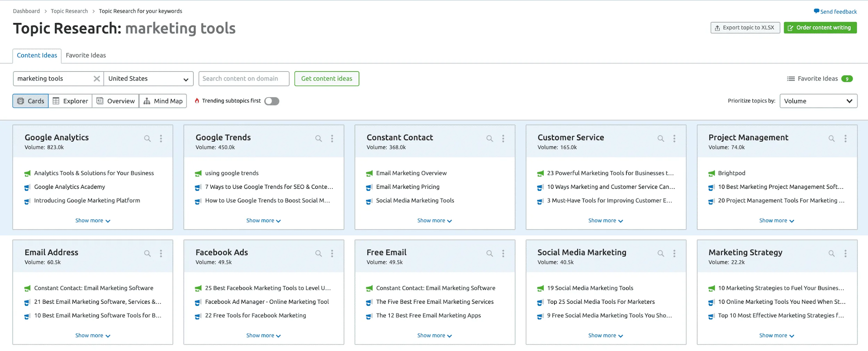Screen dimensions: 868x351
Task: Open 'Introducing Google Marketing Platform' headline
Action: click(87, 201)
